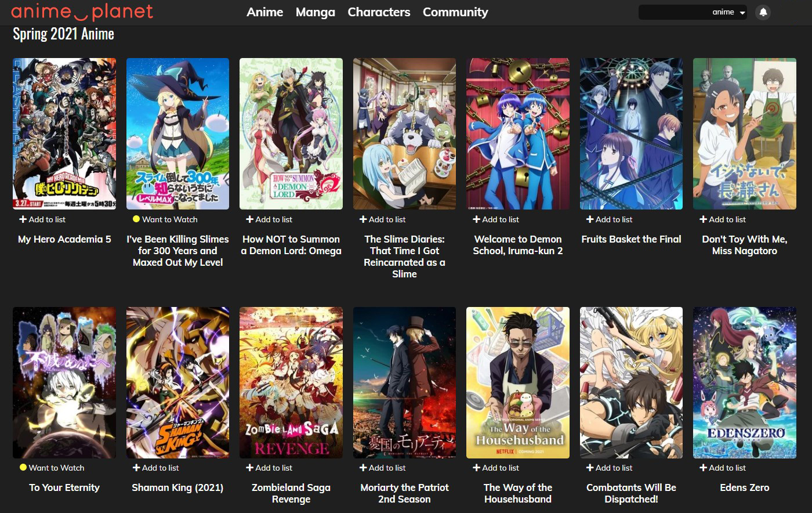This screenshot has height=513, width=812.
Task: Add Shaman King (2021) to list
Action: [155, 468]
